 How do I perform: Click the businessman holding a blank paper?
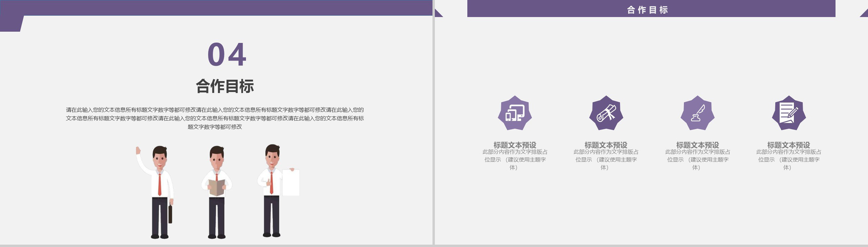click(x=278, y=191)
